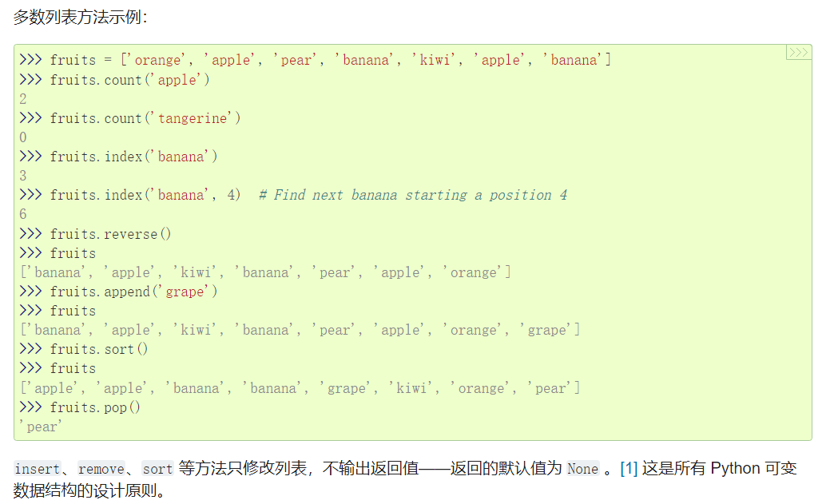Click the fruits.pop() line
Image resolution: width=834 pixels, height=504 pixels.
(x=95, y=407)
